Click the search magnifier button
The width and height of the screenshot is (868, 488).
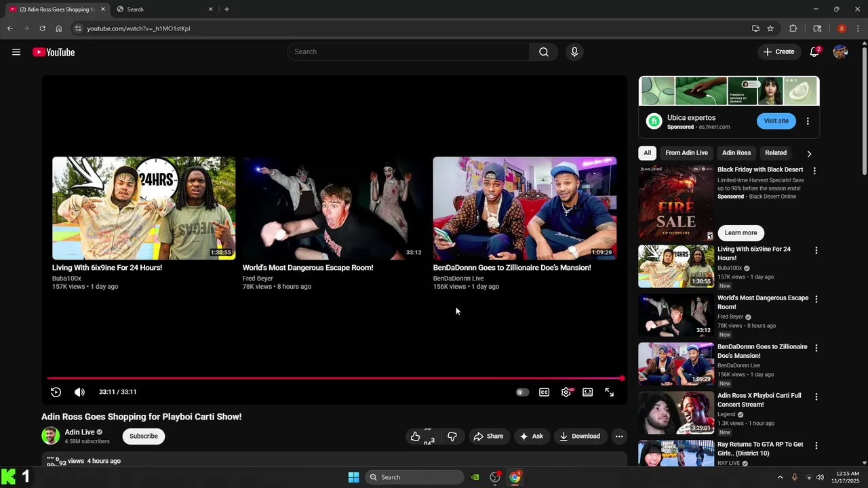point(544,52)
